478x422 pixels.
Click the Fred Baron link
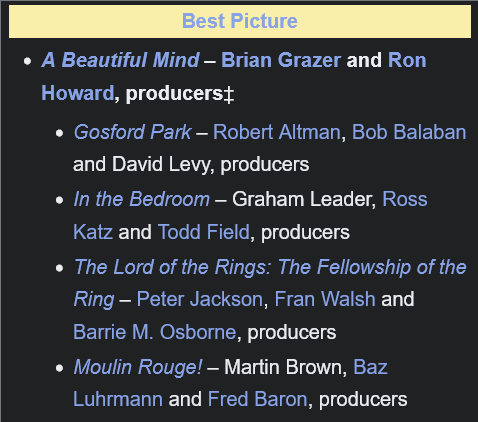tap(257, 399)
